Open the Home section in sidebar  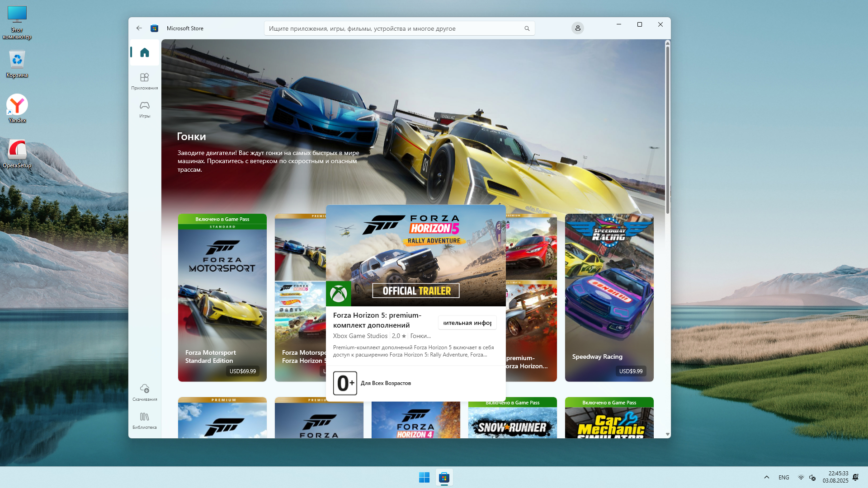144,53
